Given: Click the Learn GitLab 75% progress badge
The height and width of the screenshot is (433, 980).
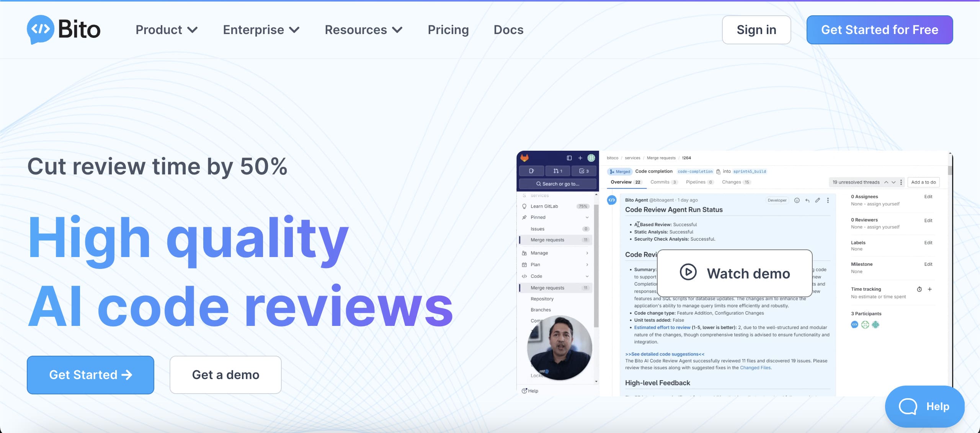Looking at the screenshot, I should click(583, 206).
